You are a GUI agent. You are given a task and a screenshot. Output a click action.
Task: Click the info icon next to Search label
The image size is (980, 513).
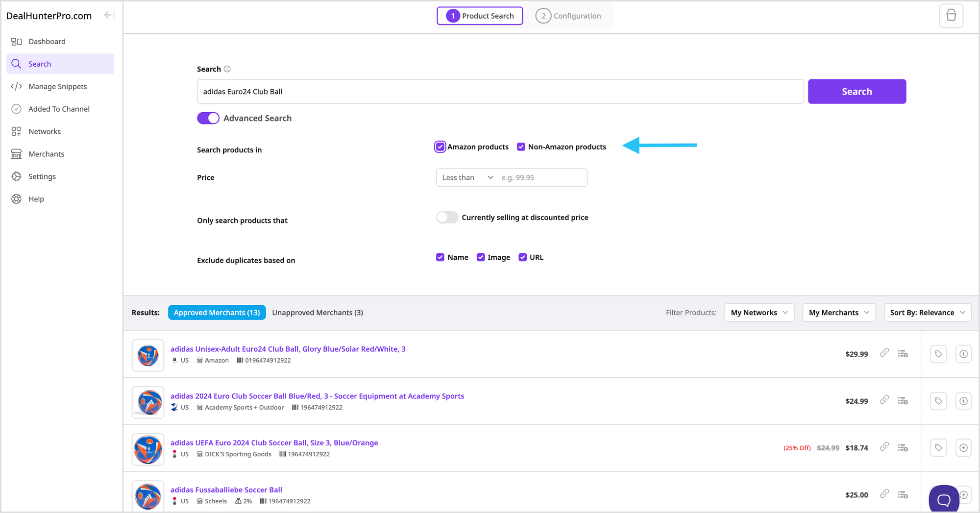click(227, 69)
